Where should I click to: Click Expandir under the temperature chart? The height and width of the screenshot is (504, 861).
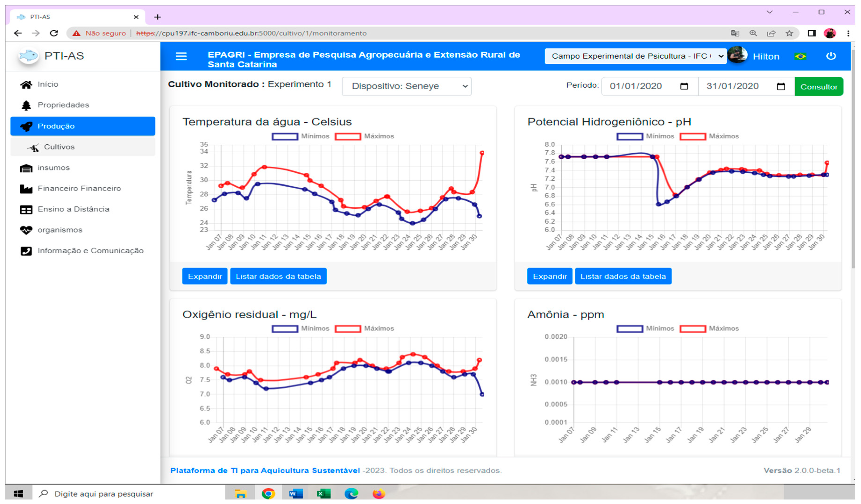point(205,276)
